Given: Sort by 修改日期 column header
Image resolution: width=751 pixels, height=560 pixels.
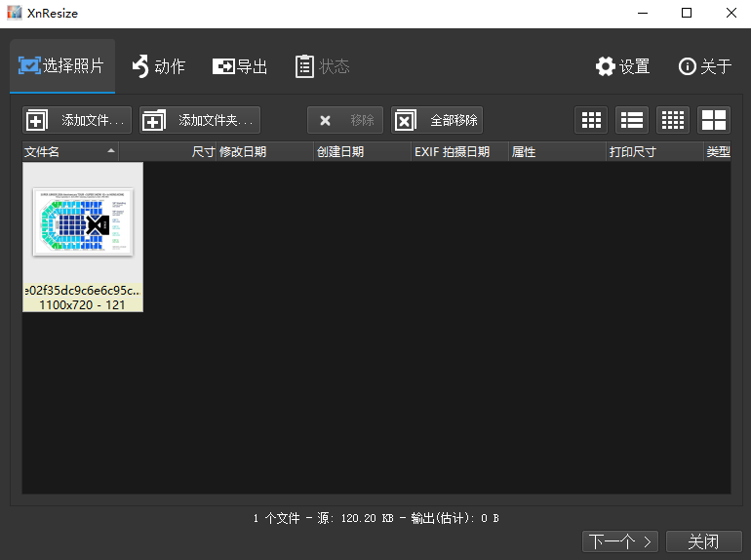Looking at the screenshot, I should [x=263, y=152].
